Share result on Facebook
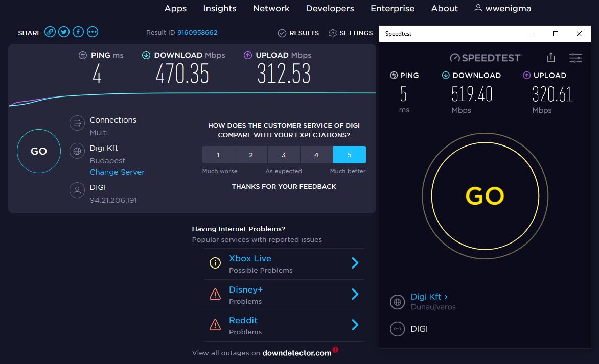The height and width of the screenshot is (364, 599). (x=78, y=32)
